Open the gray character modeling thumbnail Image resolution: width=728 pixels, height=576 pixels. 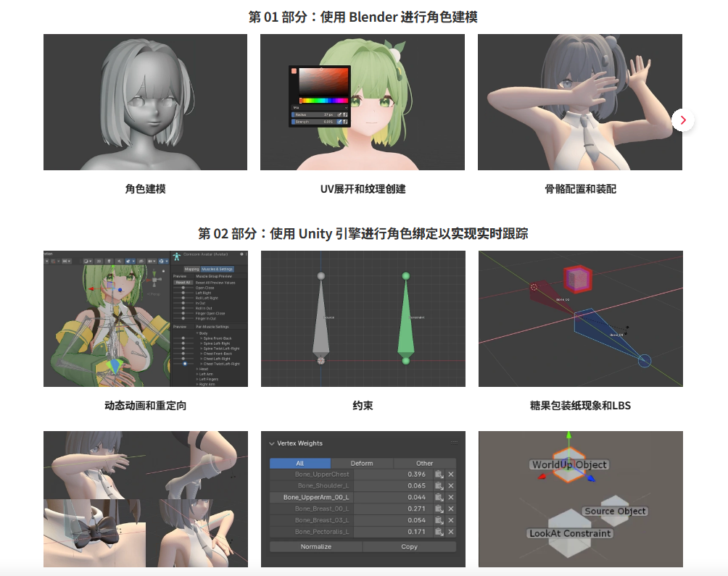tap(145, 102)
